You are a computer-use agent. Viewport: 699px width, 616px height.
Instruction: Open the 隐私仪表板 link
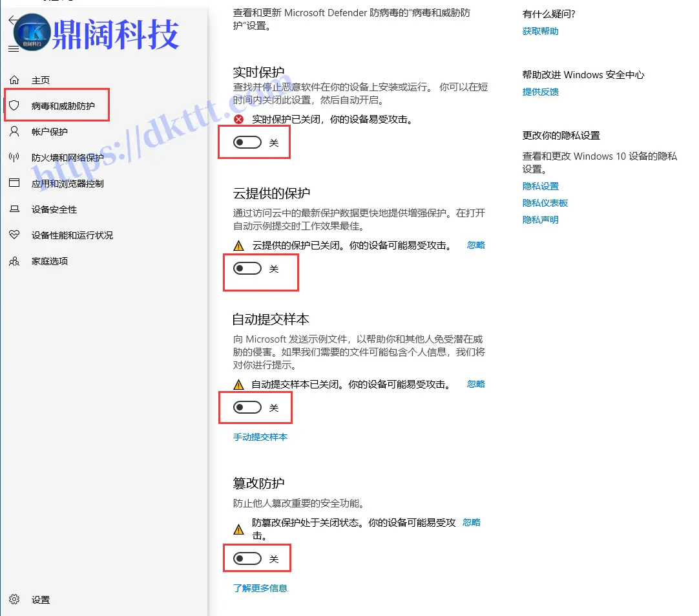pos(545,203)
